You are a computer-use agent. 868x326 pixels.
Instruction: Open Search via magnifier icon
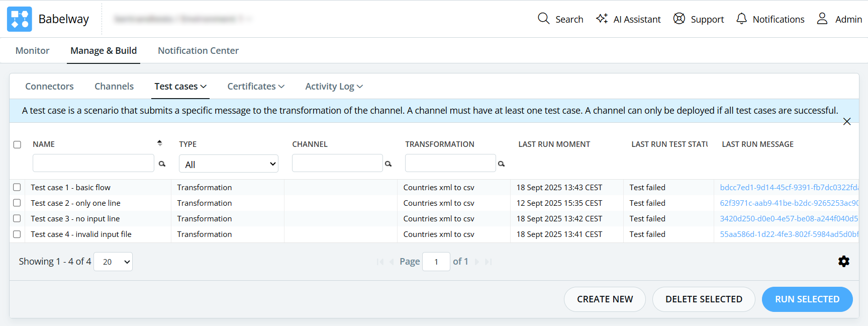click(543, 19)
